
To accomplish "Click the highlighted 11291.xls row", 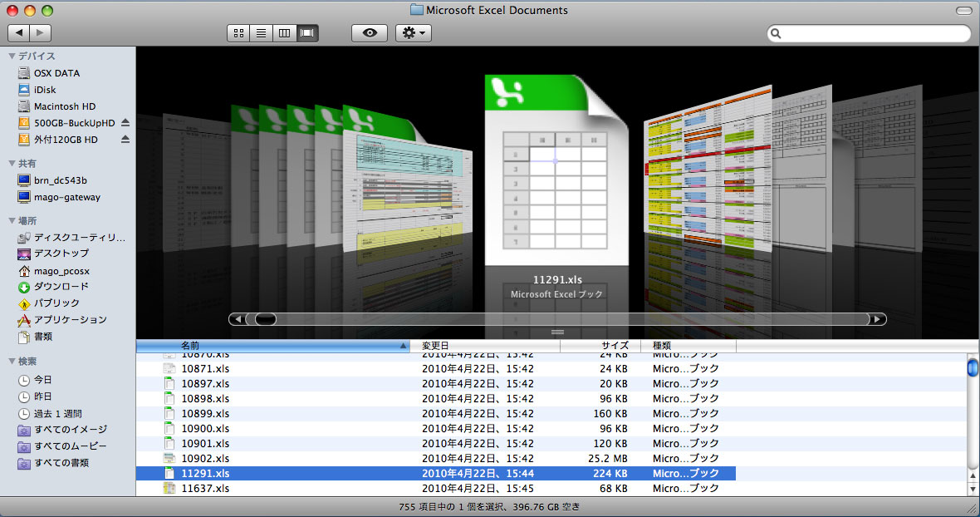I will pyautogui.click(x=436, y=474).
